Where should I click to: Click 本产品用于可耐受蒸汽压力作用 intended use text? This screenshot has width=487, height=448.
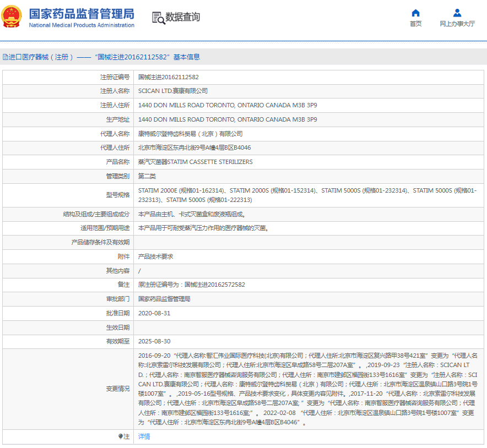click(x=203, y=228)
